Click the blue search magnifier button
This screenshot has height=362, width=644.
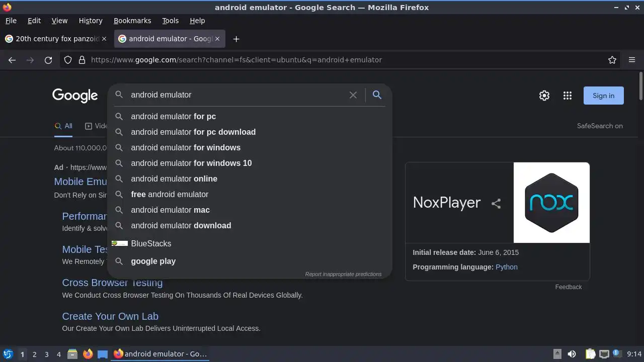click(377, 95)
